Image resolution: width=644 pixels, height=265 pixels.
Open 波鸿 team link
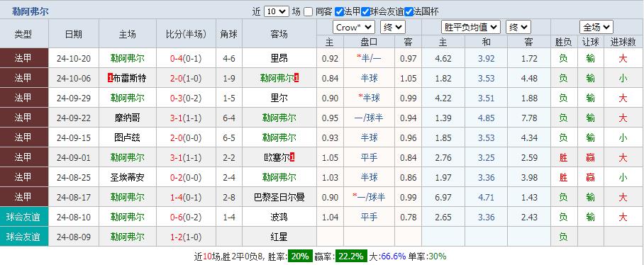[x=279, y=217]
